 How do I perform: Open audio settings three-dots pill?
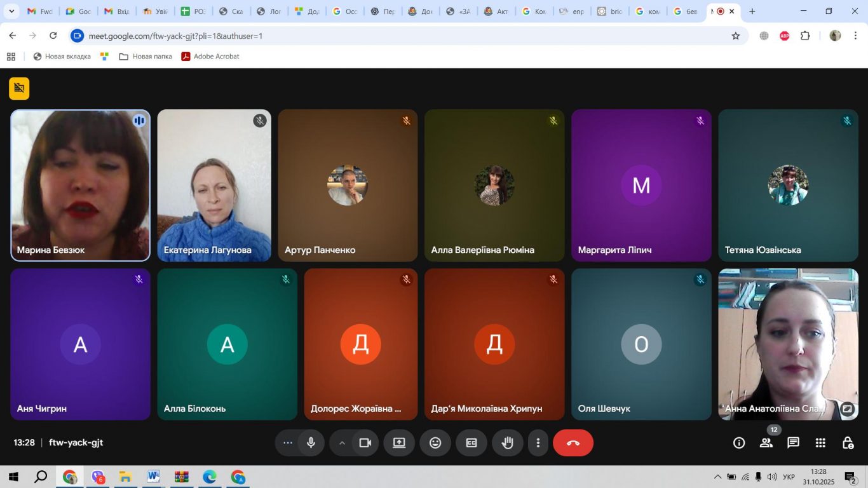pos(287,443)
